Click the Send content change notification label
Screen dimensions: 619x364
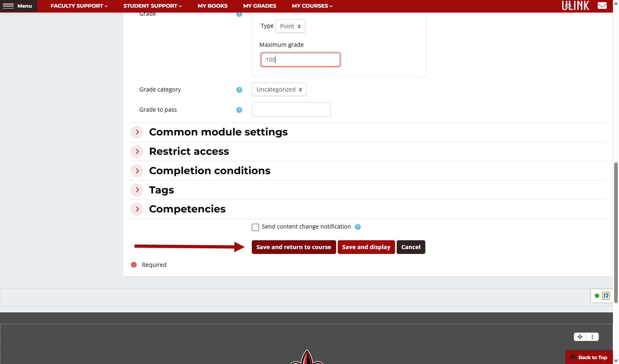(x=306, y=227)
